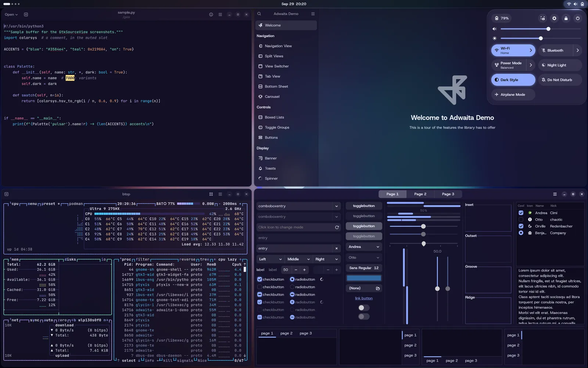
Task: Expand the Bluetooth submenu arrow
Action: pos(578,50)
